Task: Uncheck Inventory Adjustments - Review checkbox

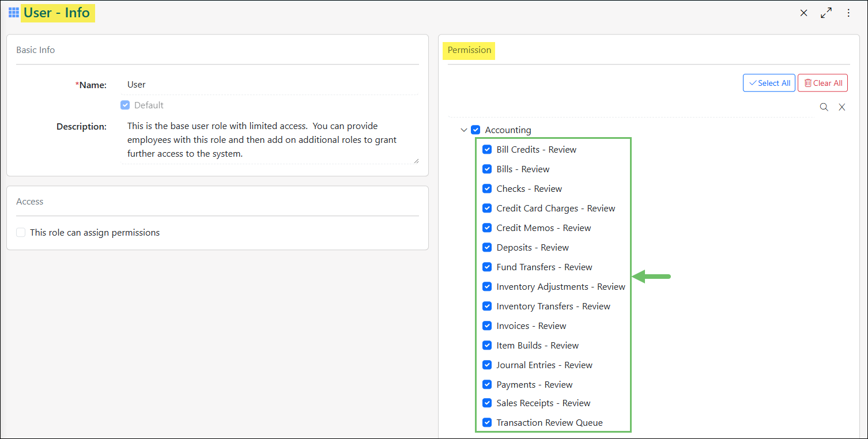Action: click(x=487, y=287)
